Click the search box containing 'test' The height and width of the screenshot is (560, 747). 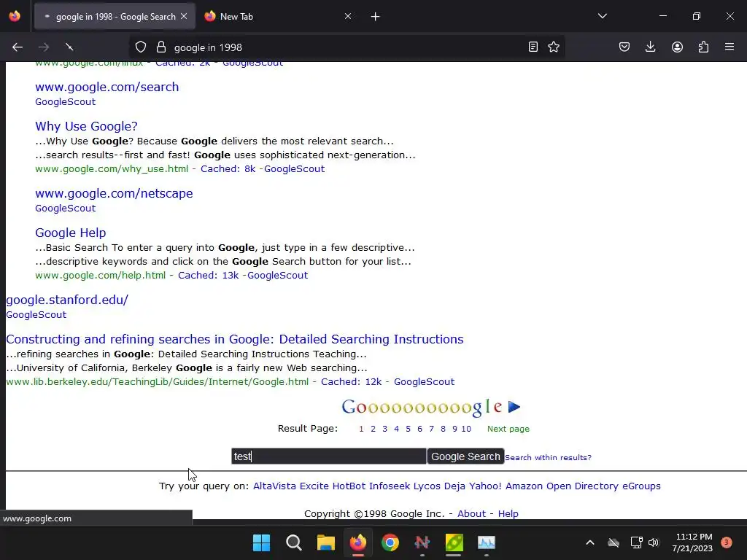[329, 456]
